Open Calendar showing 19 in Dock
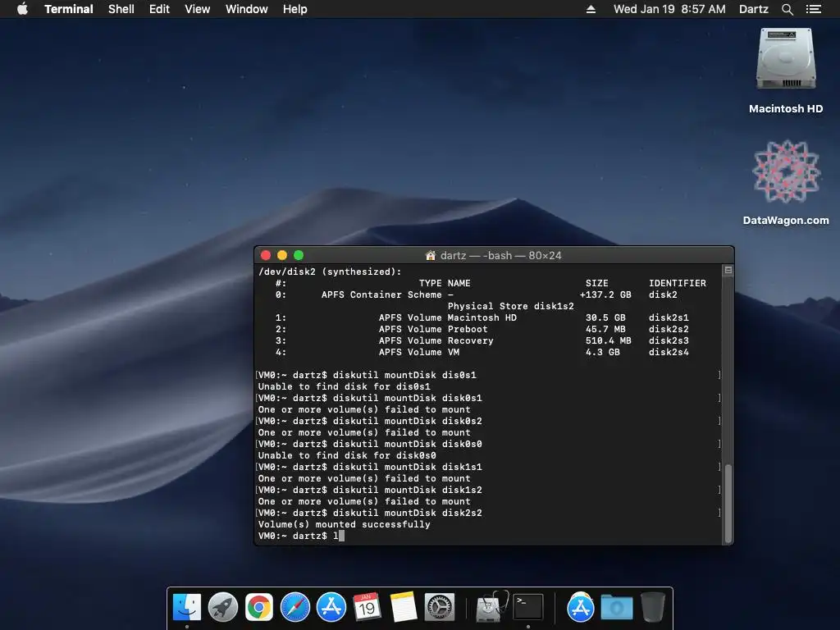Viewport: 840px width, 630px height. click(x=367, y=607)
